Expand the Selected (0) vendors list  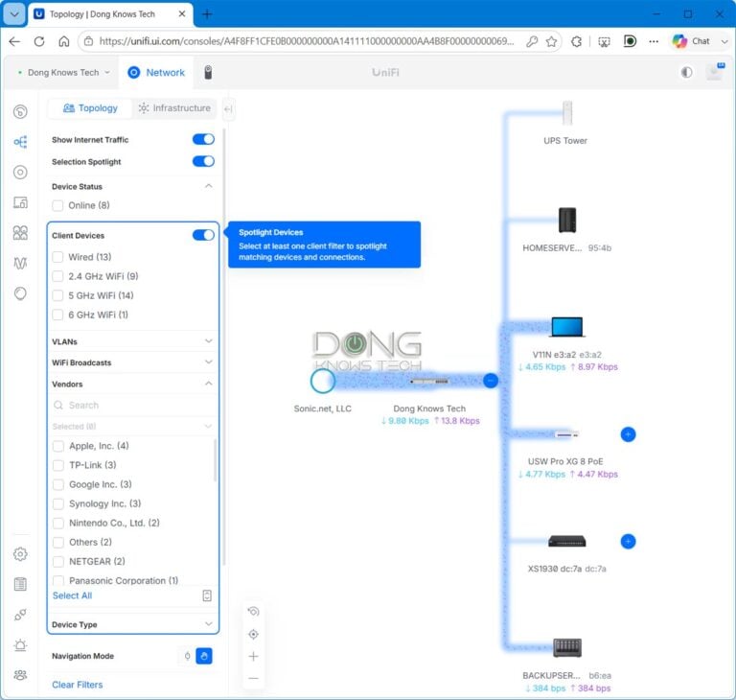click(208, 426)
